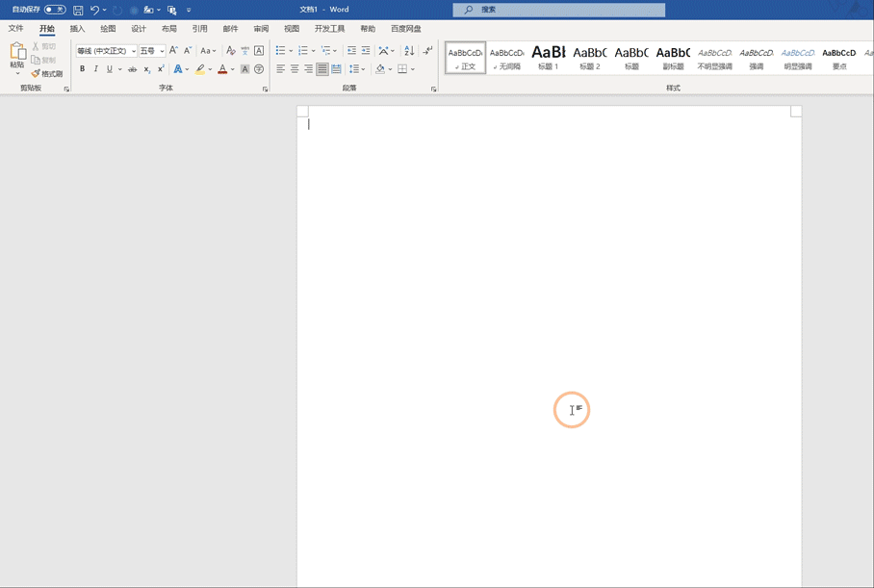Toggle the AutoSave switch (自动保存)
This screenshot has width=874, height=588.
pos(55,10)
